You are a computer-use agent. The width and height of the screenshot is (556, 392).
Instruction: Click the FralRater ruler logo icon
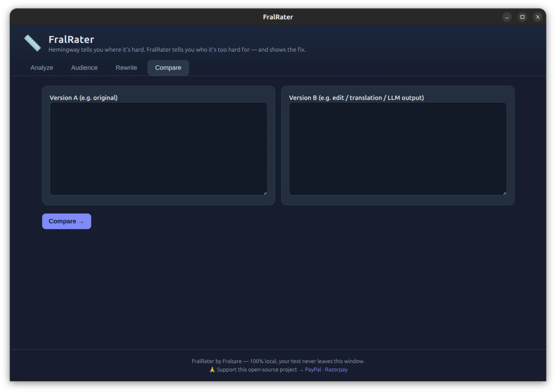pos(32,43)
